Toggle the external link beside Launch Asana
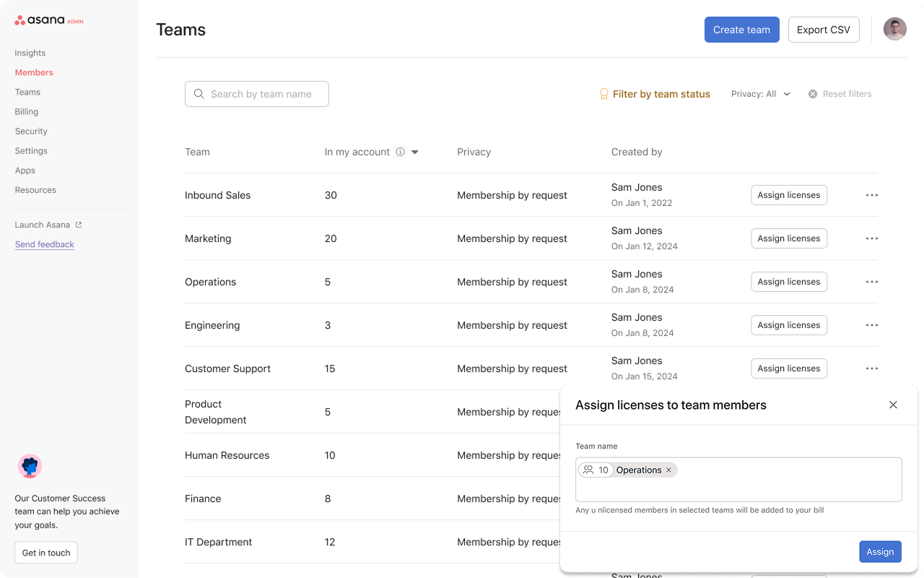The height and width of the screenshot is (578, 924). [x=79, y=225]
